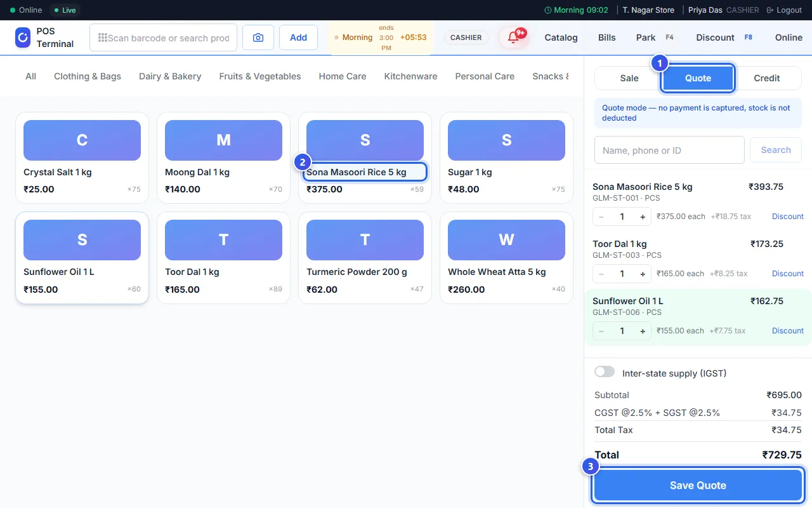
Task: Focus the customer Name, phone or ID field
Action: tap(669, 150)
